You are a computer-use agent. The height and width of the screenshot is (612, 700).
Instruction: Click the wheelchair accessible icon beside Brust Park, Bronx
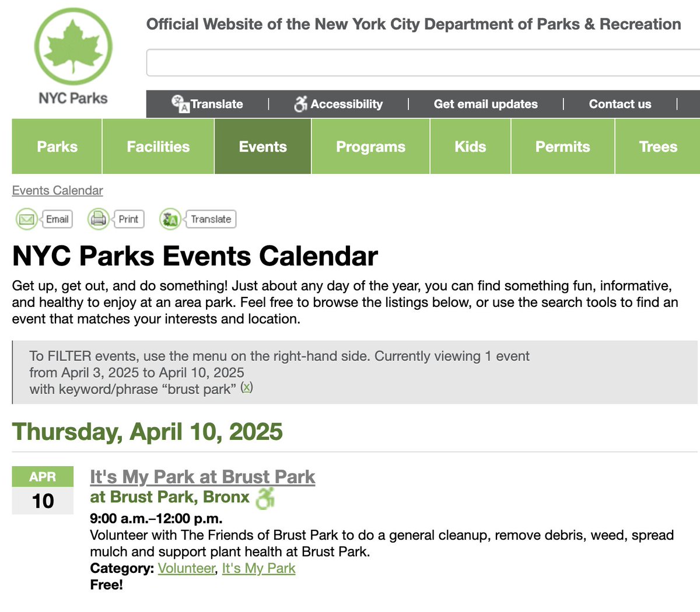[265, 498]
